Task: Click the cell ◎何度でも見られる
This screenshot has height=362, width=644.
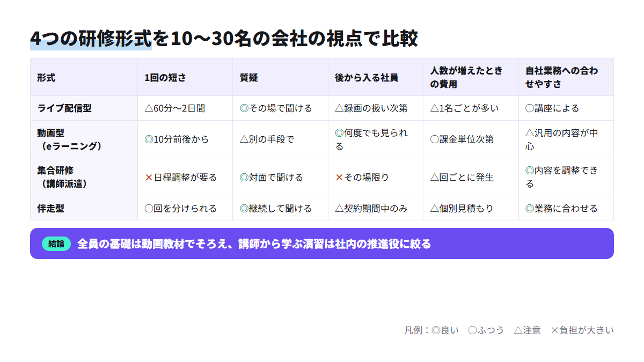Action: click(376, 139)
